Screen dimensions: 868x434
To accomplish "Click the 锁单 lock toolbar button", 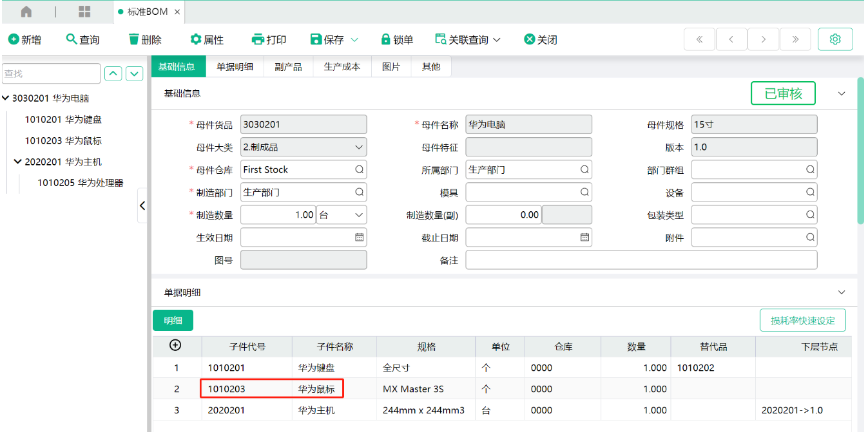I will (397, 40).
